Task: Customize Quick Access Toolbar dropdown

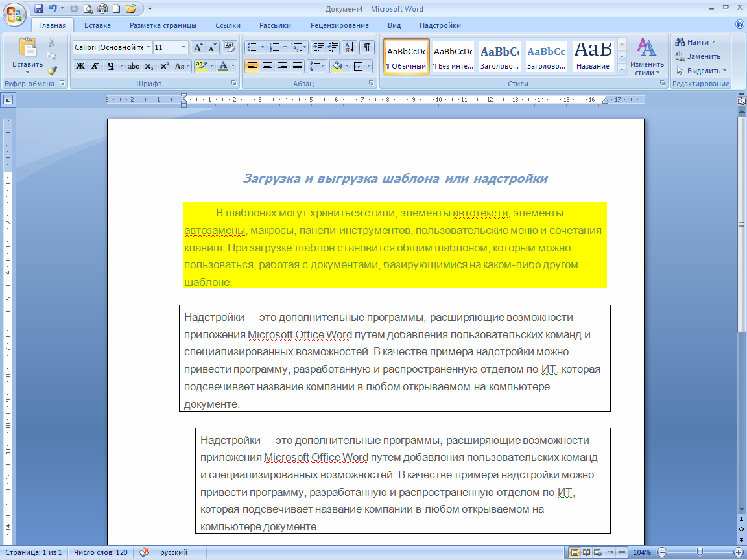Action: coord(150,8)
